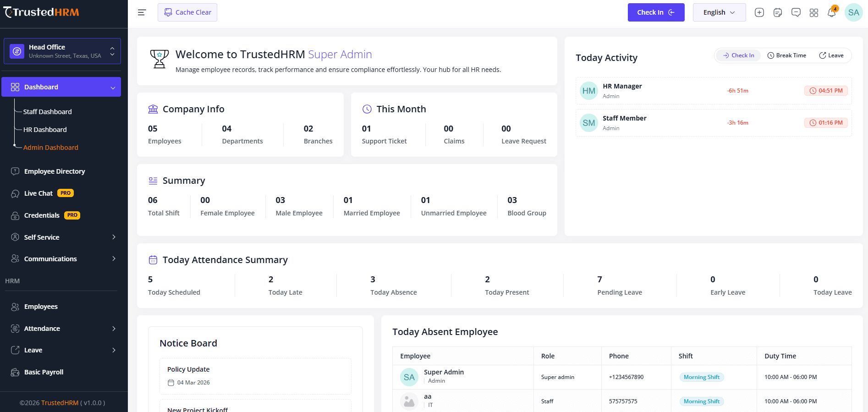Open the English language dropdown
Image resolution: width=868 pixels, height=412 pixels.
719,12
